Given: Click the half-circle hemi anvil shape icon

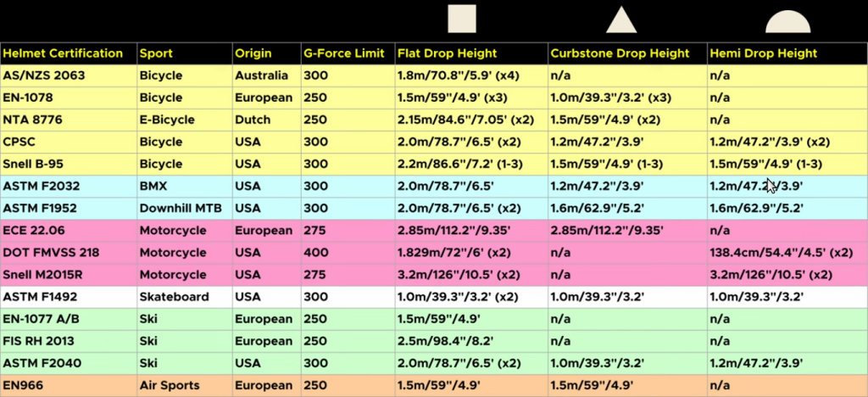Looking at the screenshot, I should [787, 21].
